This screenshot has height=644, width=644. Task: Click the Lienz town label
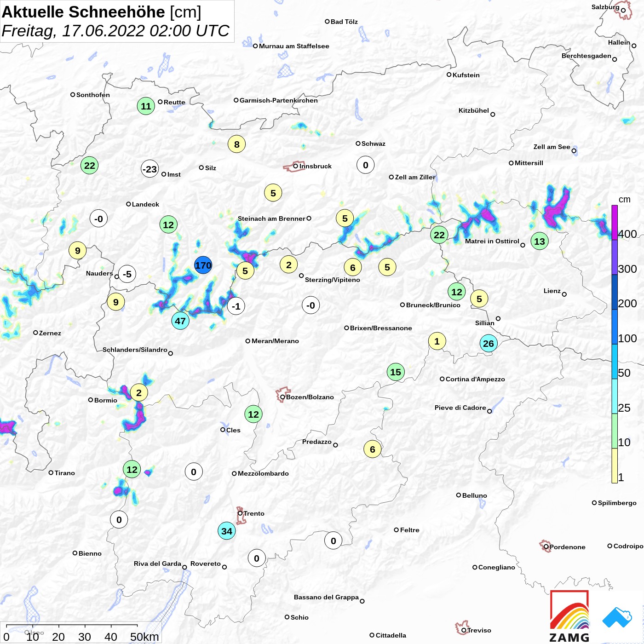point(552,291)
